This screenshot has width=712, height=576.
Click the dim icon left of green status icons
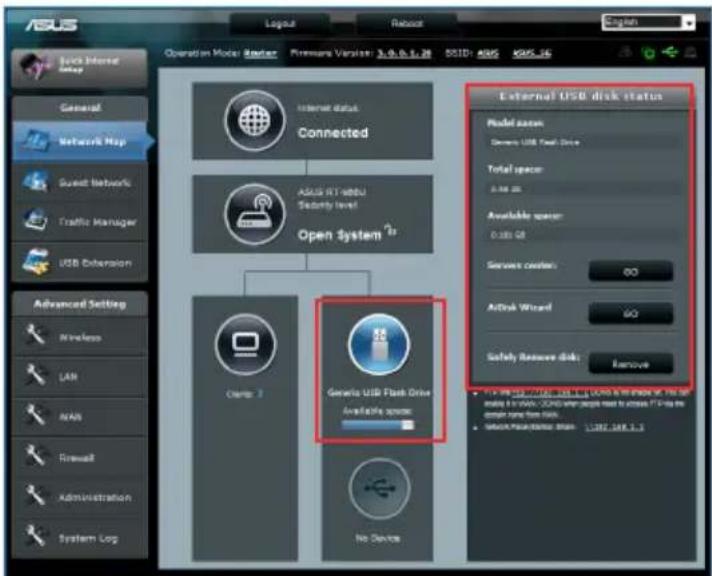point(626,52)
